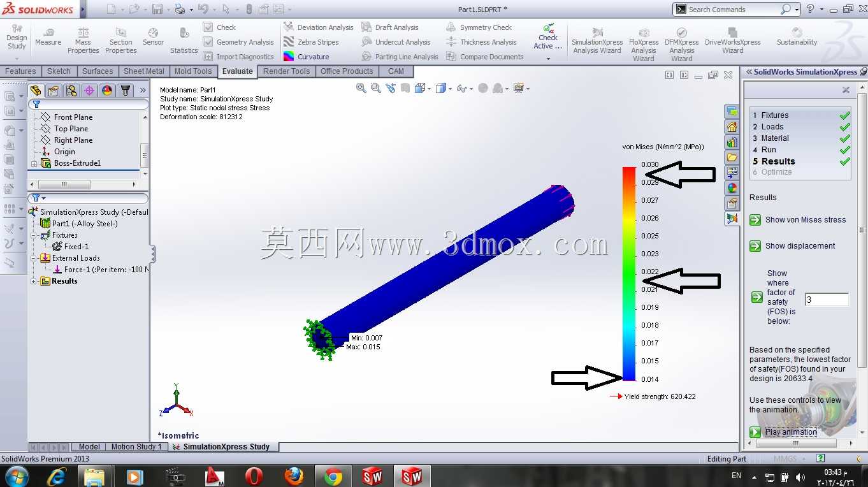Collapse the Fixtures tree node
Screen dimensions: 868x487
(34, 235)
